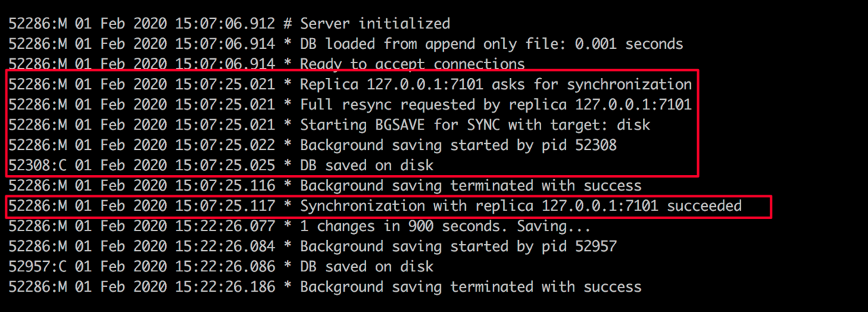Click the "0.001 seconds" text

point(629,44)
